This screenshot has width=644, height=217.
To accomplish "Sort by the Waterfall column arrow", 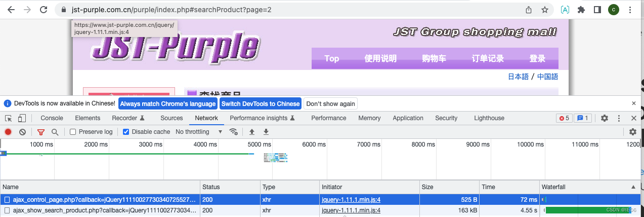I will tap(633, 187).
